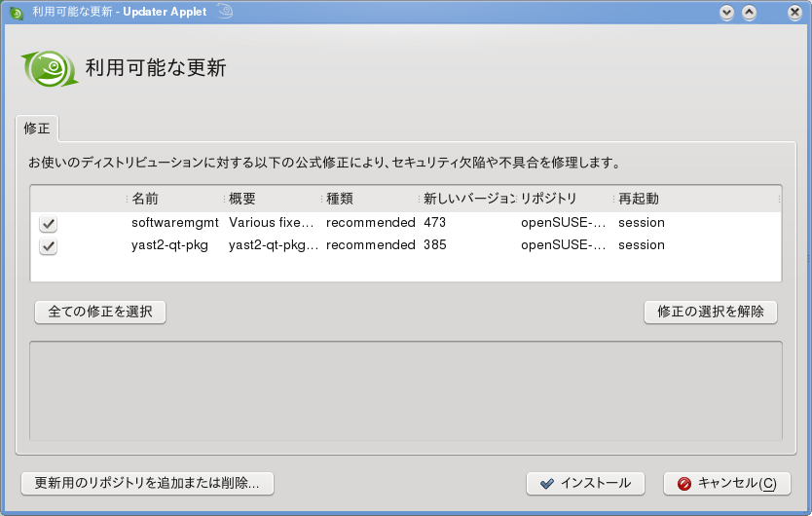
Task: Click 'recommended' in the yast2-qt-pkg row
Action: 371,245
